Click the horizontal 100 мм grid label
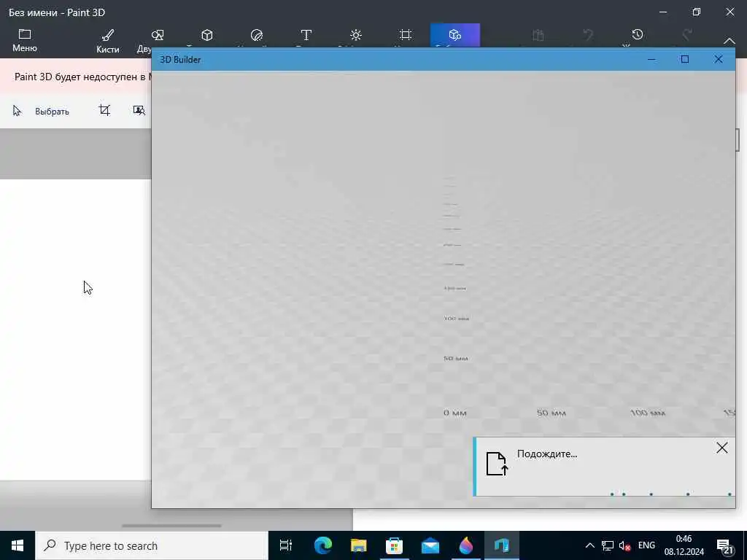Viewport: 747px width, 560px height. pyautogui.click(x=648, y=413)
